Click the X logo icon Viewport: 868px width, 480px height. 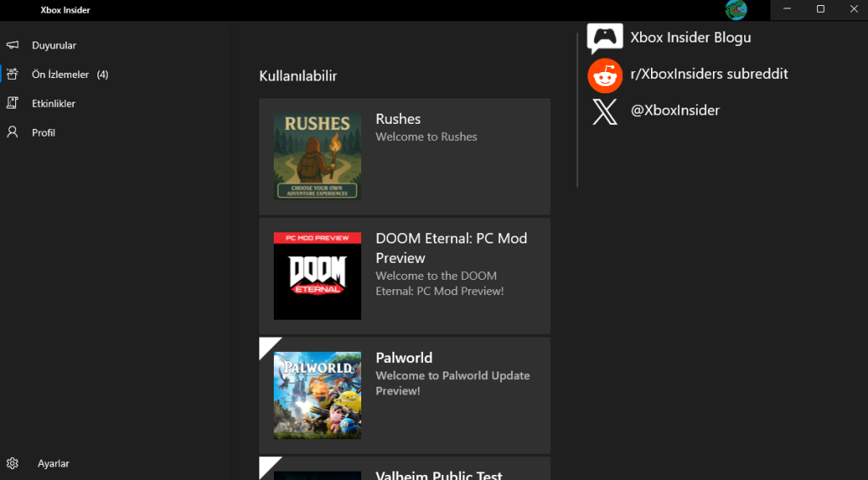coord(604,111)
